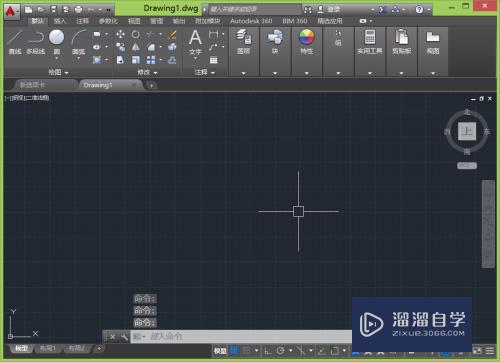Expand the dropdown arrow under Block (块) panel
The image size is (500, 362).
point(275,73)
